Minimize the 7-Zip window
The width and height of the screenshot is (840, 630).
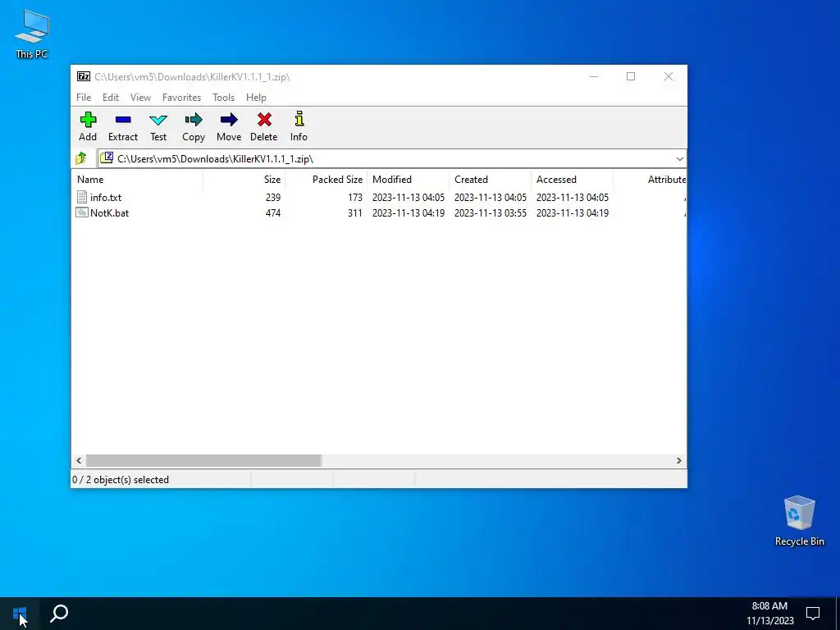[x=594, y=76]
